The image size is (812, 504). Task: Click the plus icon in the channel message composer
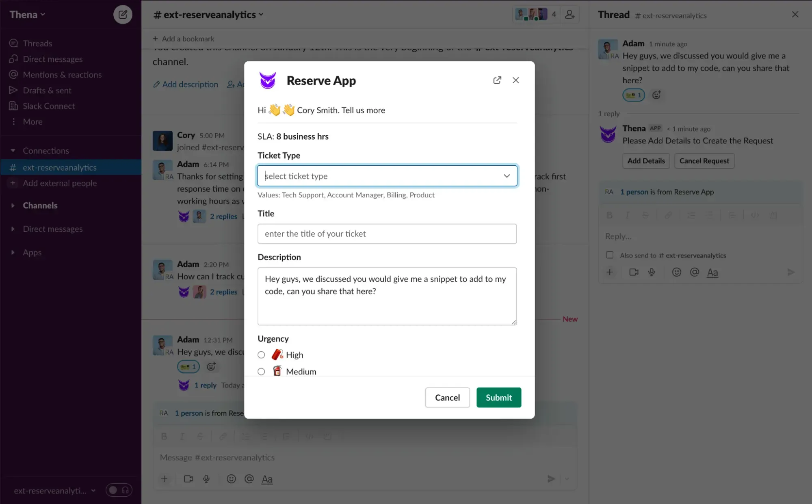click(164, 479)
